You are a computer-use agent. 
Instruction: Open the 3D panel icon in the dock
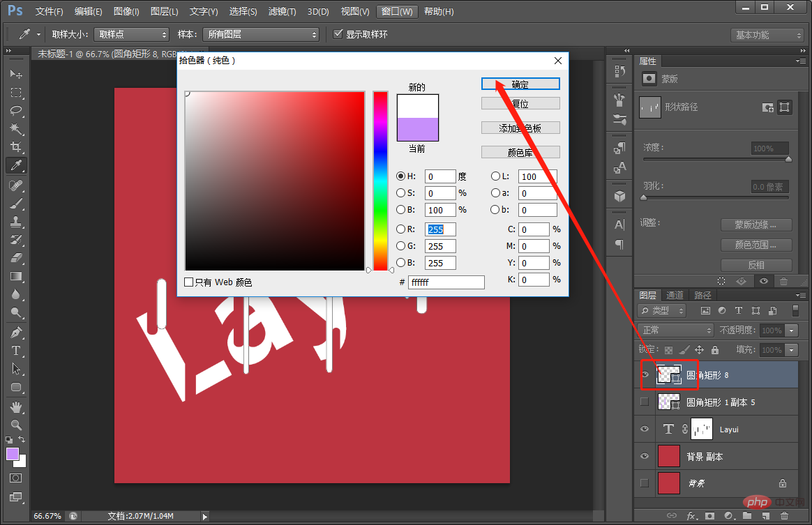pyautogui.click(x=619, y=197)
